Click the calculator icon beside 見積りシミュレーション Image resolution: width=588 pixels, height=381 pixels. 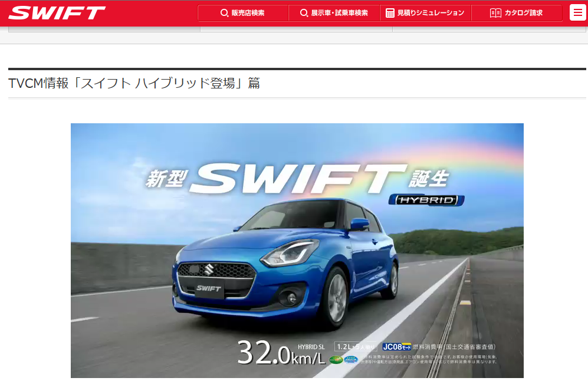tap(390, 13)
